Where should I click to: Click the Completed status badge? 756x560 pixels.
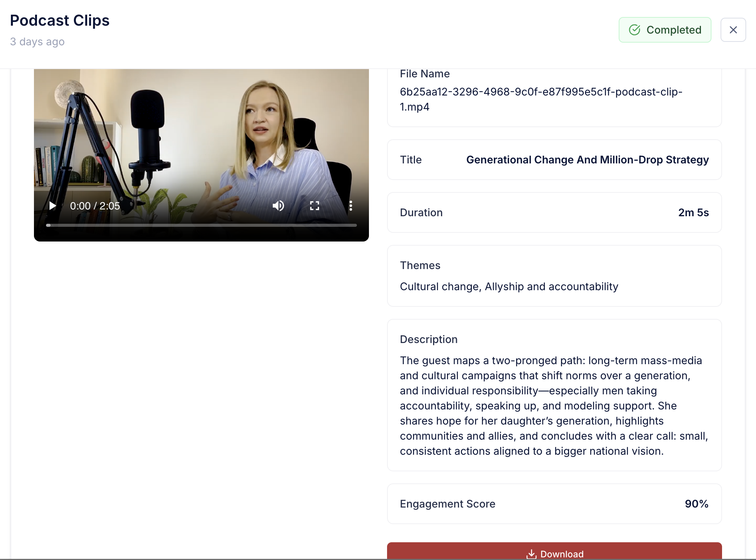(x=665, y=30)
